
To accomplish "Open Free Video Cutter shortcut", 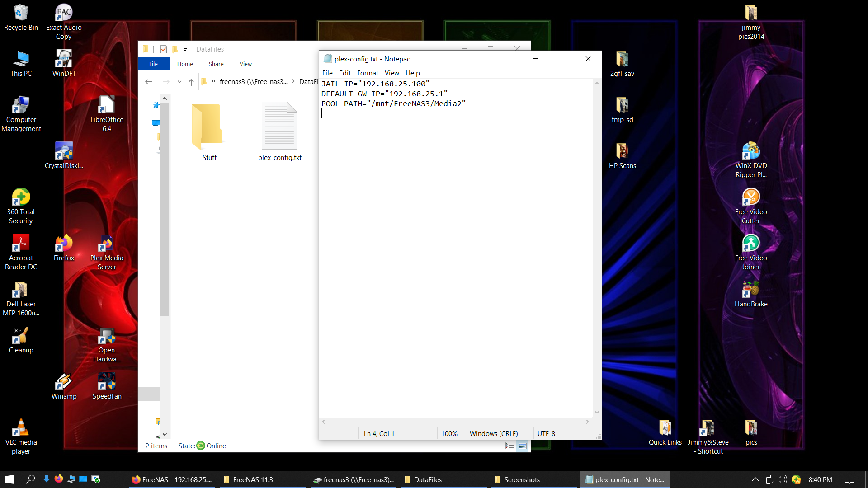I will point(751,206).
